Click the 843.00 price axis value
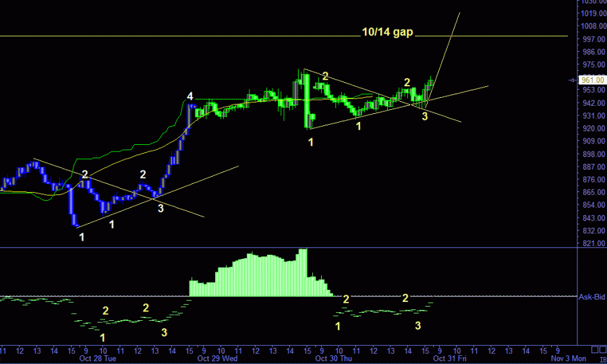The image size is (607, 364). coord(596,218)
